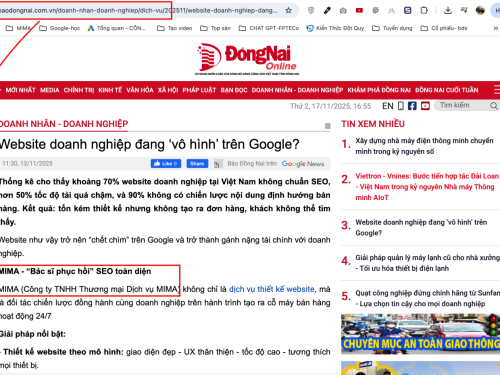The height and width of the screenshot is (375, 500).
Task: Click the S-shaped extension icon
Action: point(407,10)
